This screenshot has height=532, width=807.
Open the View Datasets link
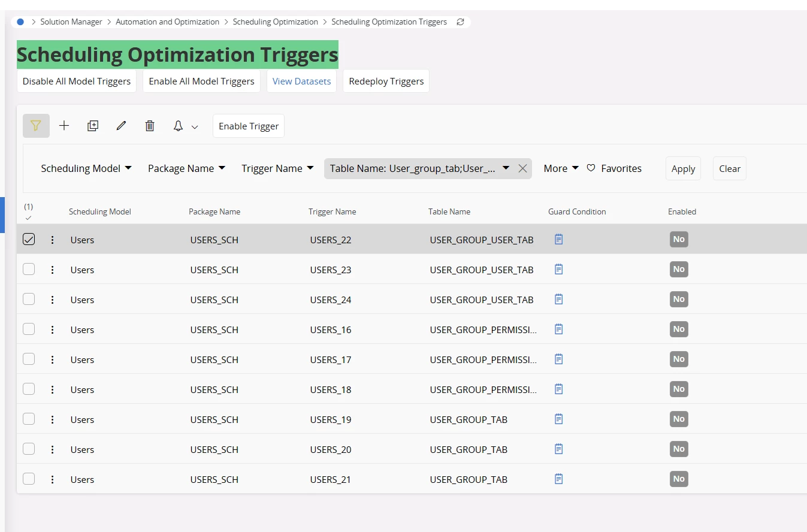click(x=301, y=81)
